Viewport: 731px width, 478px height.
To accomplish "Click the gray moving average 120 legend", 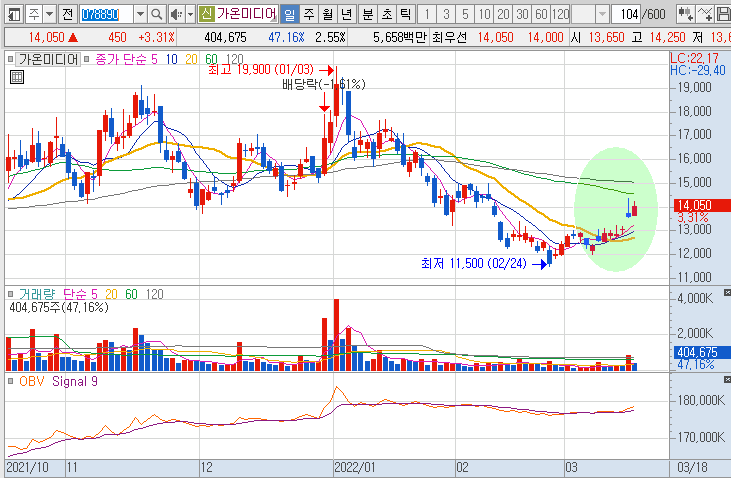I will click(x=234, y=59).
